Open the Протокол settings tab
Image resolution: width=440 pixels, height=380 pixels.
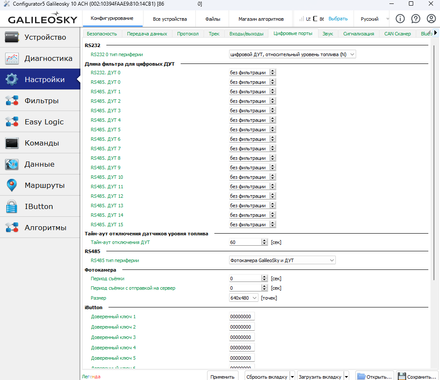tap(188, 34)
